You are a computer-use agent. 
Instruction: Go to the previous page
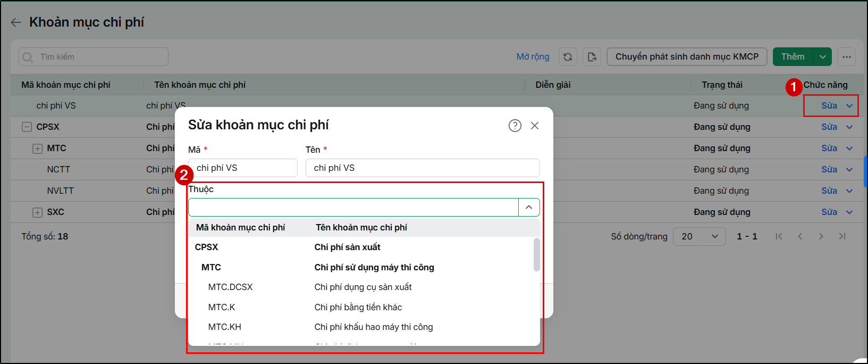pos(800,236)
